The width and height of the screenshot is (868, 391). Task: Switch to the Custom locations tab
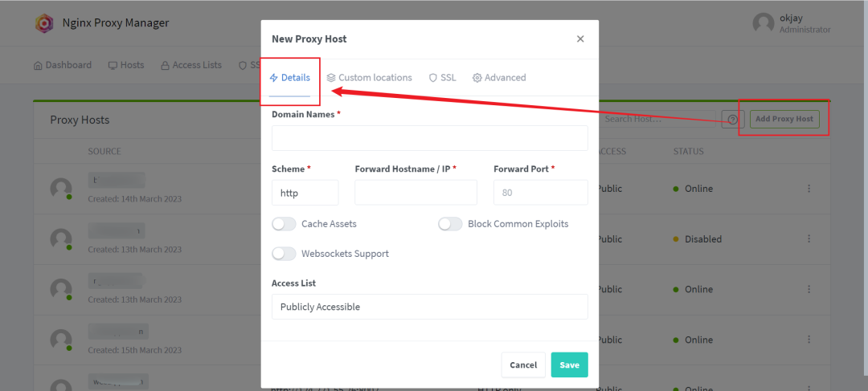[x=369, y=78]
